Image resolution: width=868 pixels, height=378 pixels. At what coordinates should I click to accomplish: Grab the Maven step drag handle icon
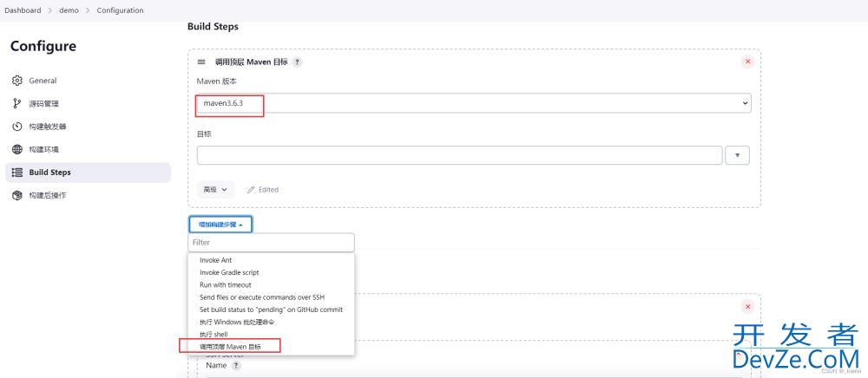click(x=201, y=62)
